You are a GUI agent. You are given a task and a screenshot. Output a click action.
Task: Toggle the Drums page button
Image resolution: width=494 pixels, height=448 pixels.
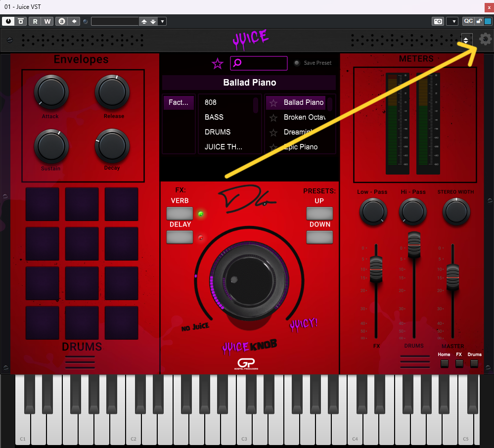[x=474, y=363]
